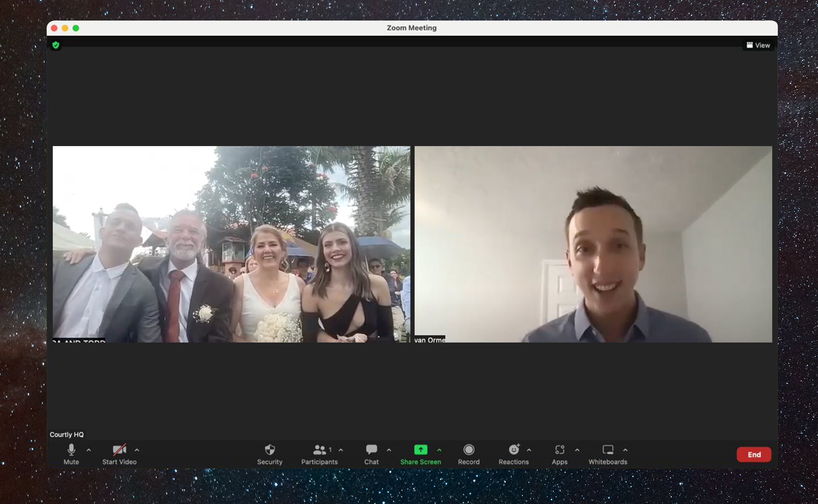The height and width of the screenshot is (504, 818).
Task: Start recording with Record button
Action: pos(469,454)
